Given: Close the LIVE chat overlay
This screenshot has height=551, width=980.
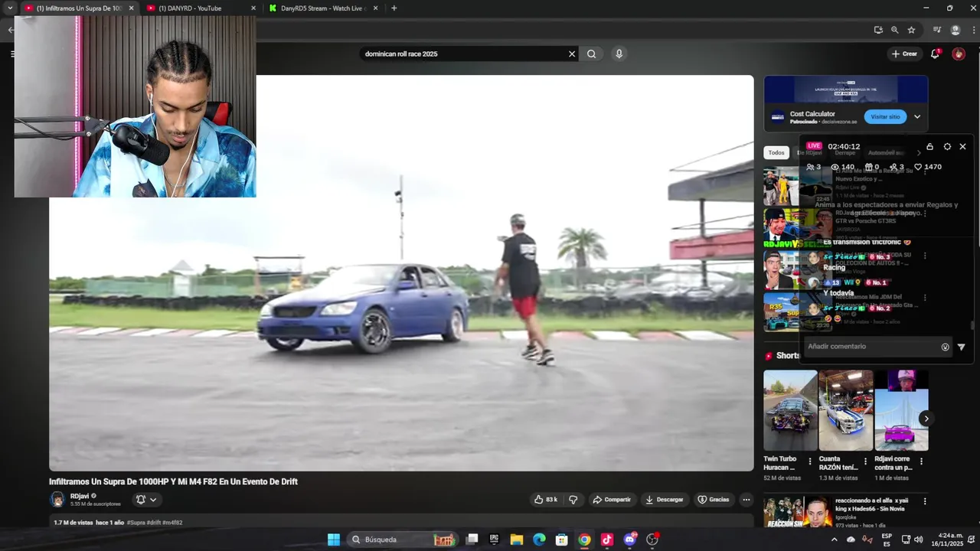Looking at the screenshot, I should pos(963,146).
